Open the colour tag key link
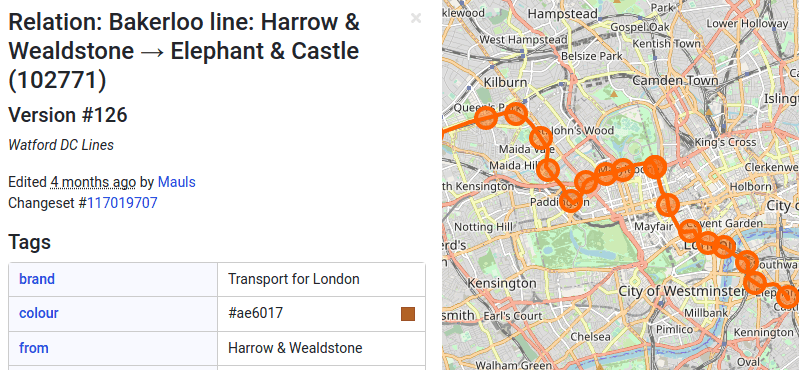The height and width of the screenshot is (370, 799). [39, 313]
